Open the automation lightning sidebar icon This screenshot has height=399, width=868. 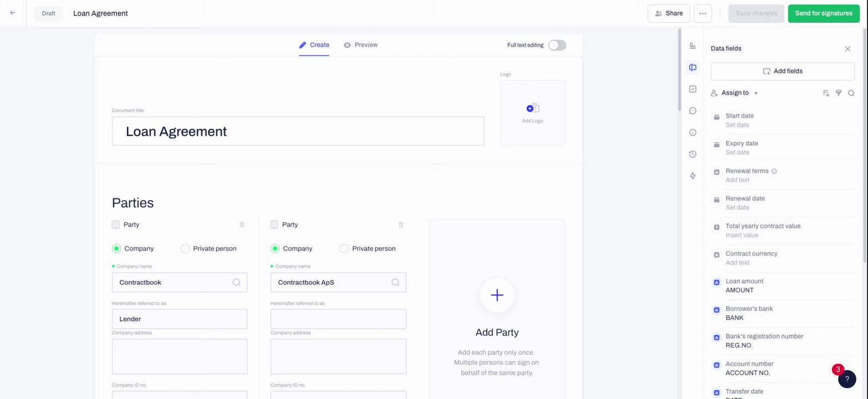(692, 176)
